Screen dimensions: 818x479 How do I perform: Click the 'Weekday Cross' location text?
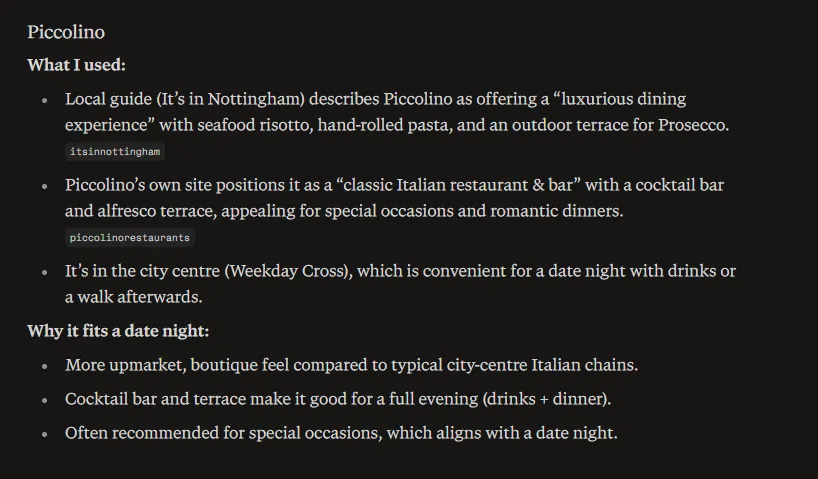288,271
